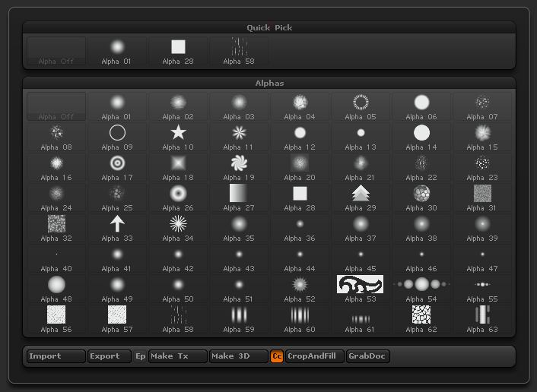This screenshot has height=392, width=537.
Task: Choose the cracked pattern Alpha 62
Action: click(421, 320)
